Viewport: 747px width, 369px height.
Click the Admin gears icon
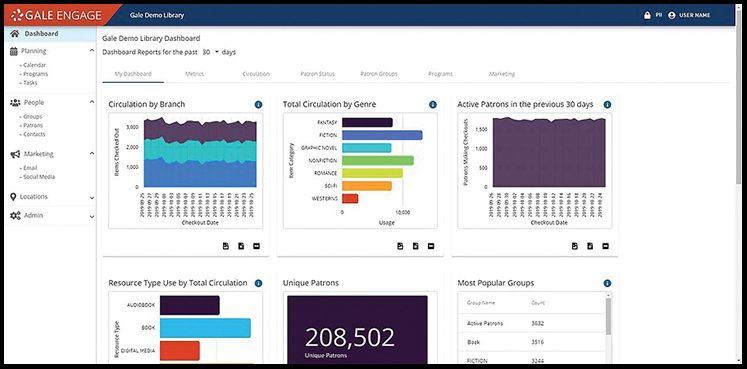click(15, 216)
